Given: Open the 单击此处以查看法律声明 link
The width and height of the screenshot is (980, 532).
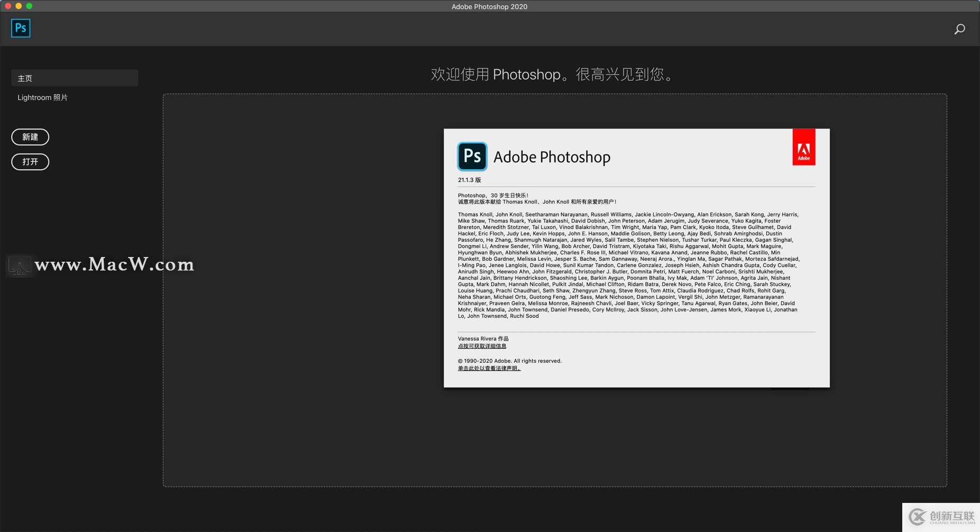Looking at the screenshot, I should [489, 368].
